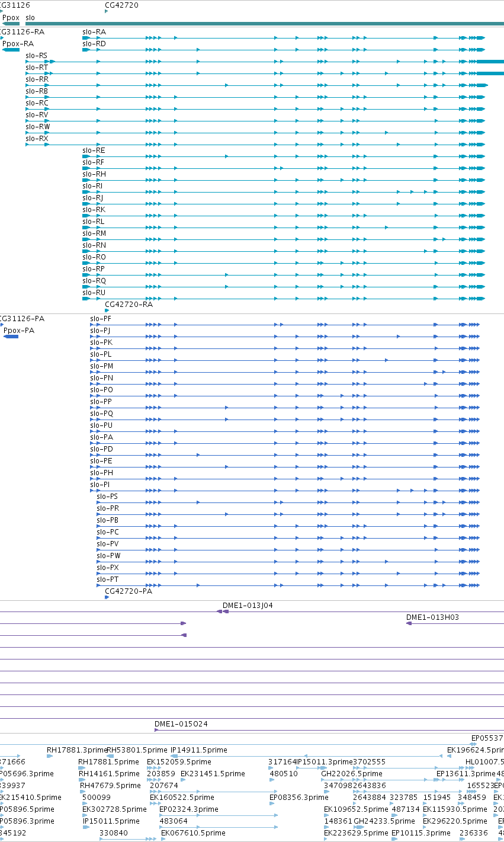Choose the slo-RH transcript label

94,174
